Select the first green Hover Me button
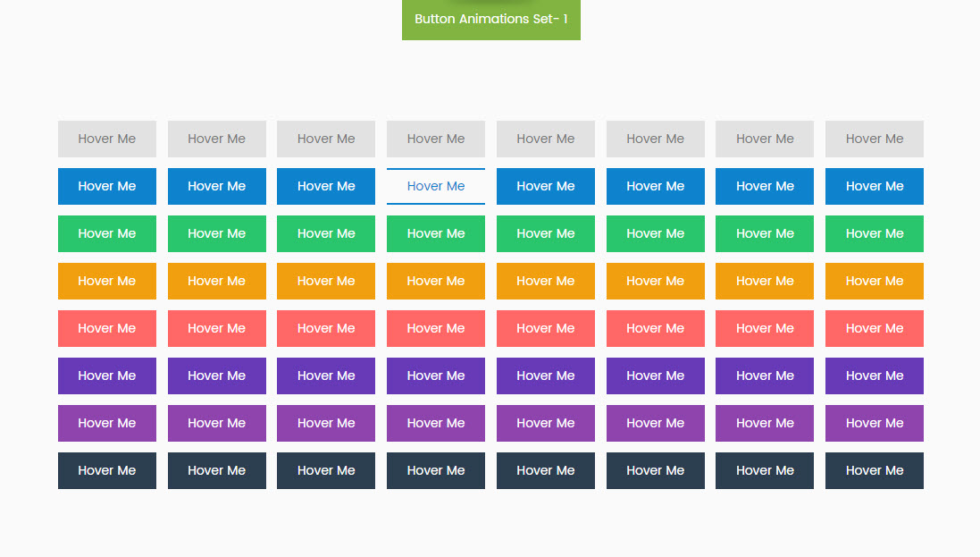980x557 pixels. coord(107,233)
